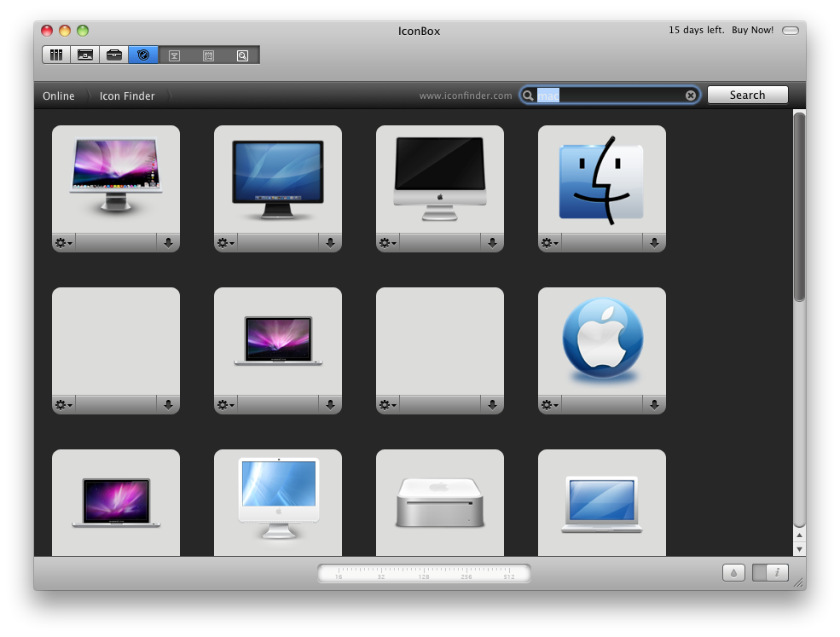Open gear menu under black monitor icon

225,243
